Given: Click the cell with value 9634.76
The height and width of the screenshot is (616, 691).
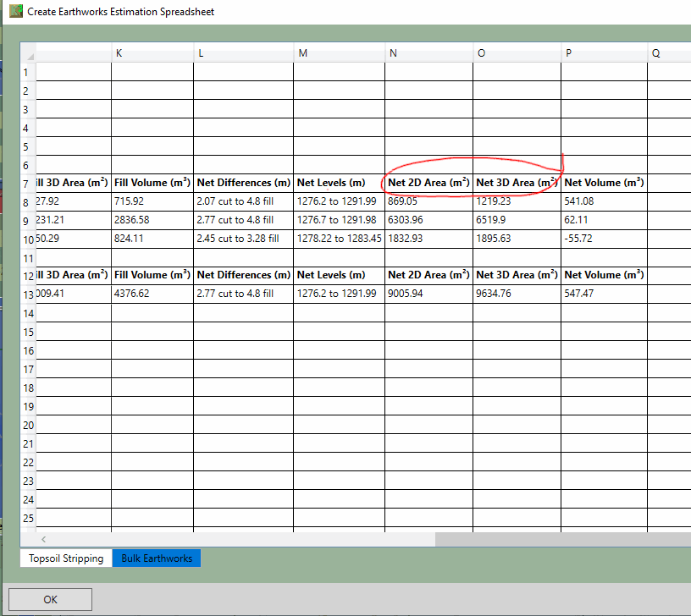Looking at the screenshot, I should click(x=517, y=294).
